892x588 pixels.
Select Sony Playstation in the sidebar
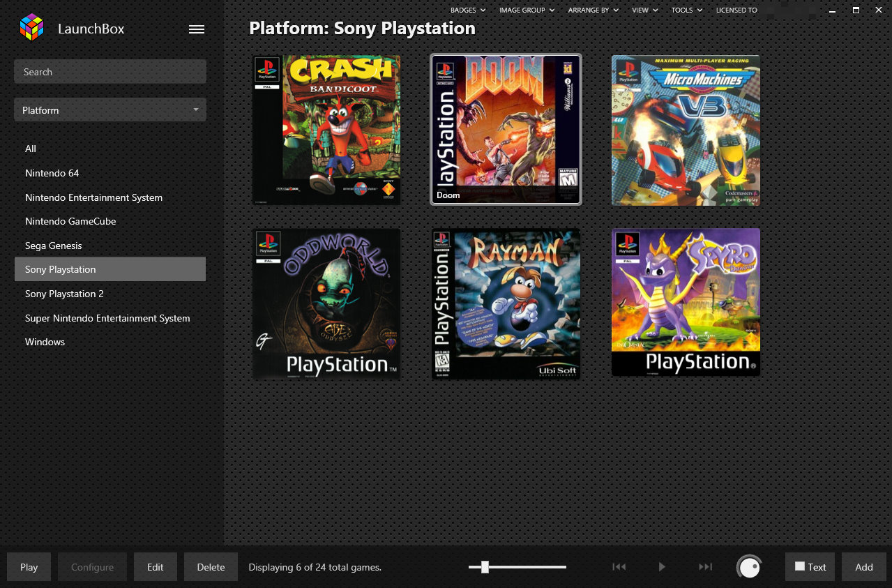[x=110, y=269]
